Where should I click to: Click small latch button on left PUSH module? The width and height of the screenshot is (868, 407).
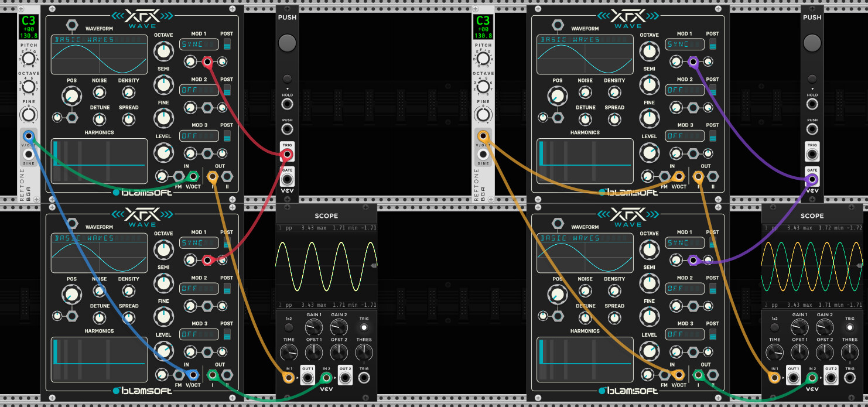(287, 78)
